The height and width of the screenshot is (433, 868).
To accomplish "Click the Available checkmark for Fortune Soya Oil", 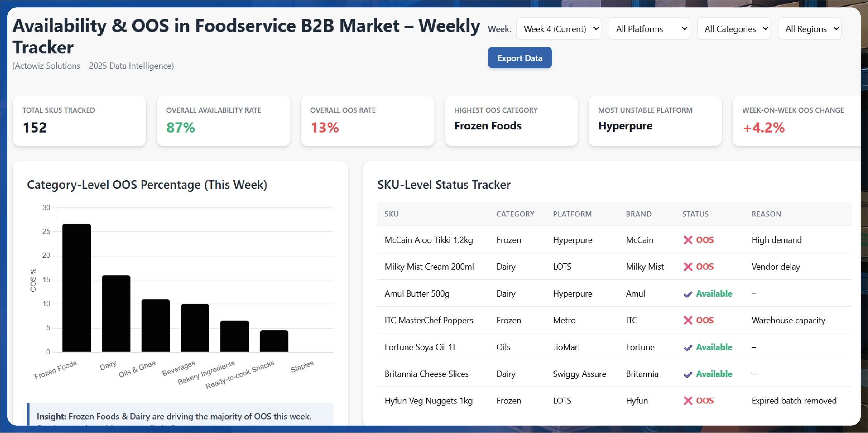I will coord(688,348).
